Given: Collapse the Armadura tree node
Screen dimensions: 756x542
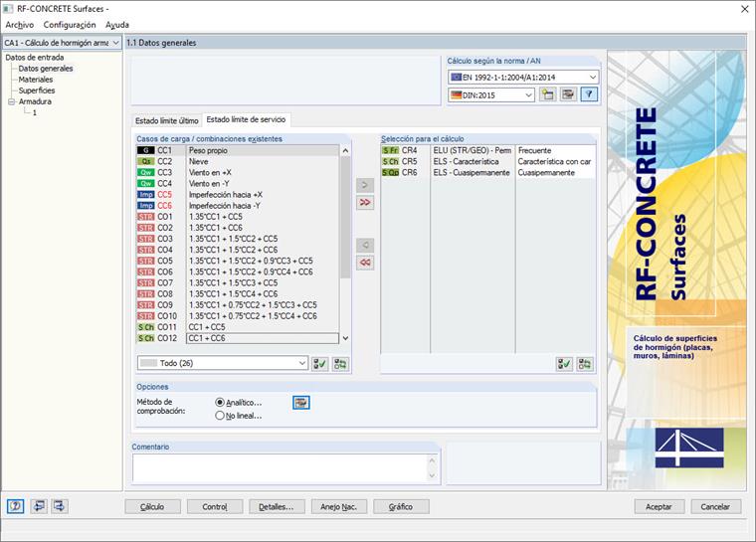Looking at the screenshot, I should [11, 101].
